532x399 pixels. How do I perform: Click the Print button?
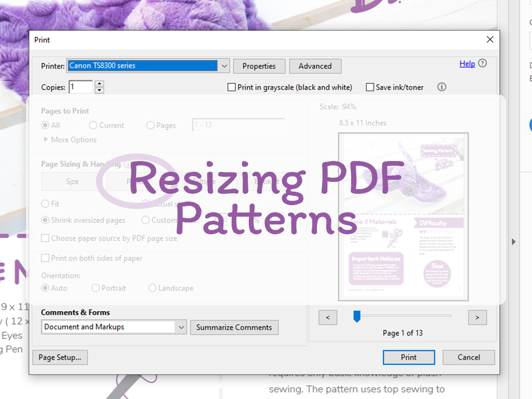click(x=408, y=357)
